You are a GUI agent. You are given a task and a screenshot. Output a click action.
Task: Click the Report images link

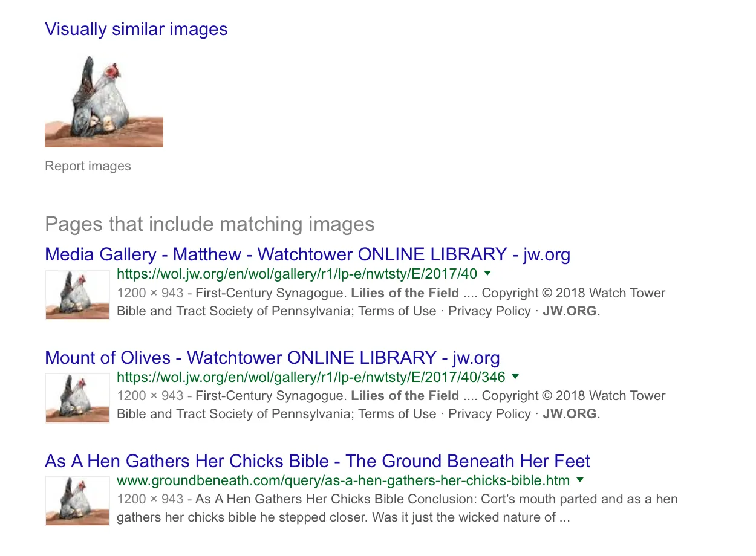pos(88,166)
